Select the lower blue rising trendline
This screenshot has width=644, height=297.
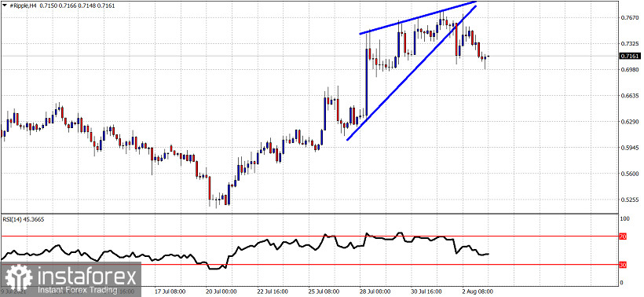point(411,74)
